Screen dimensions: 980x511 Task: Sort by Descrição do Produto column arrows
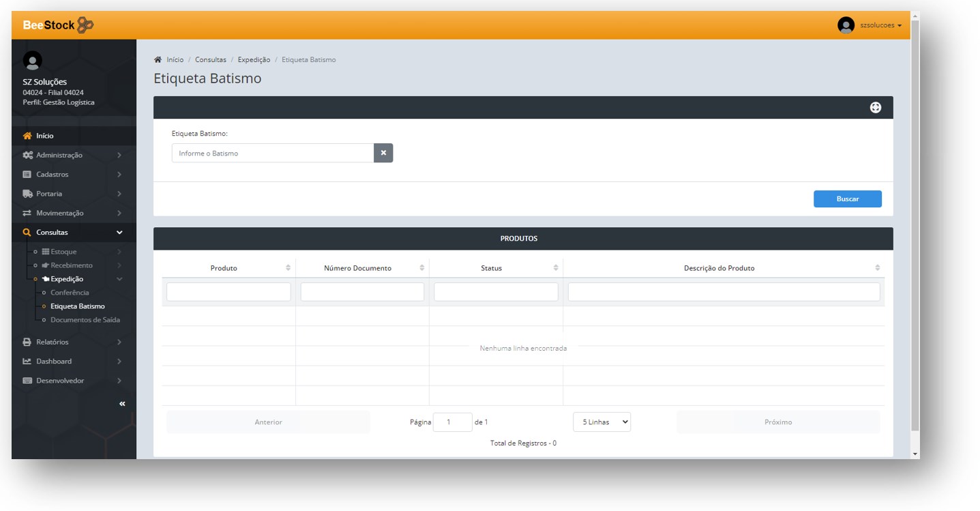(x=878, y=268)
